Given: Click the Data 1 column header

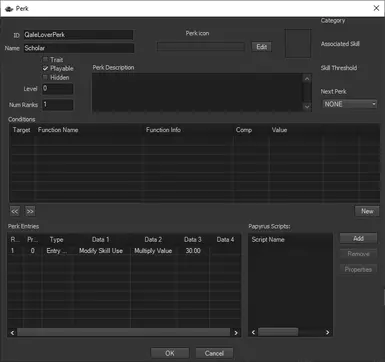Looking at the screenshot, I should (101, 239).
